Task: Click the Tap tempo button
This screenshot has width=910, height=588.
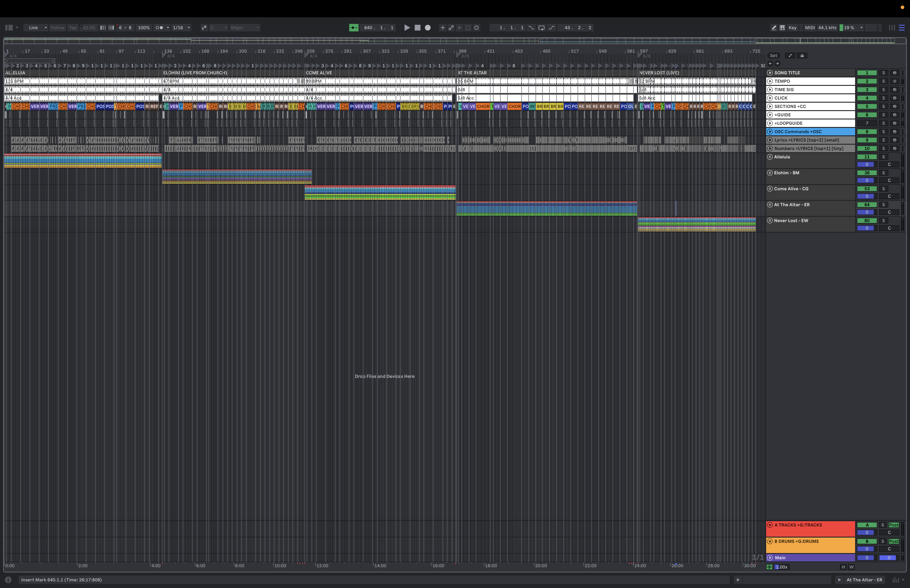Action: (x=73, y=27)
